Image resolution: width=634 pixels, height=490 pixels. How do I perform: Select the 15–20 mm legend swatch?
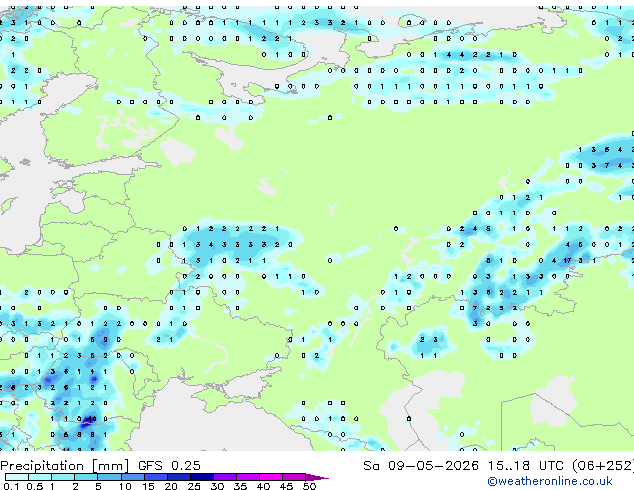coord(156,477)
